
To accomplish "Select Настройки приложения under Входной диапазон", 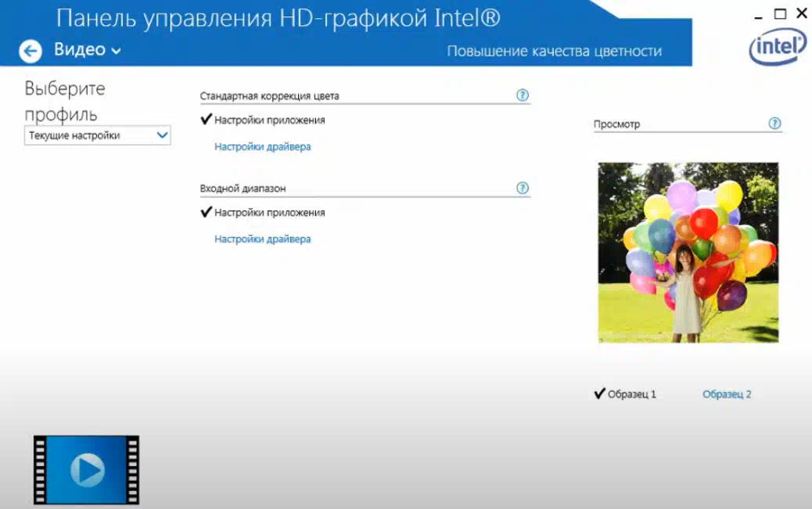I will pyautogui.click(x=269, y=213).
